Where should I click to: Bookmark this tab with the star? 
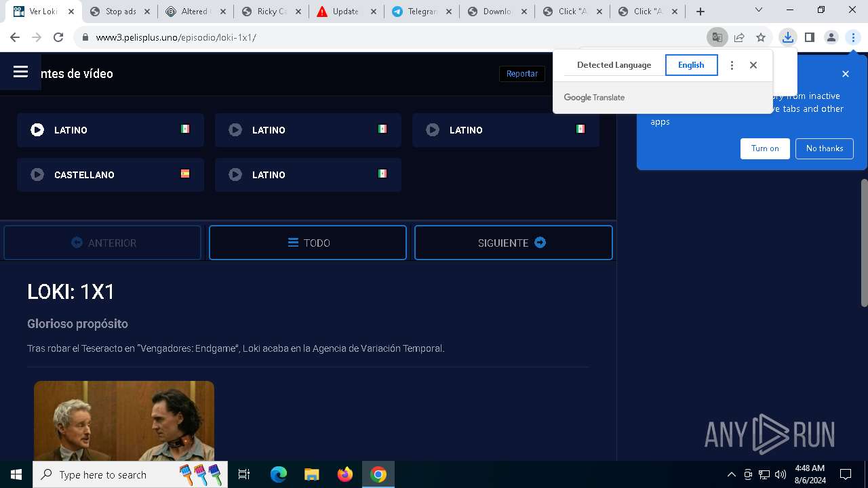(x=761, y=37)
